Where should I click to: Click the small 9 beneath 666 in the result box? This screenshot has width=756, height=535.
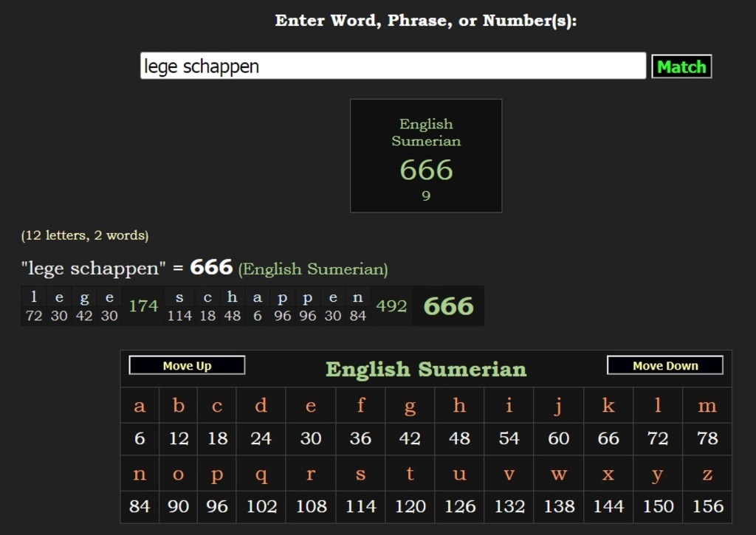point(426,196)
